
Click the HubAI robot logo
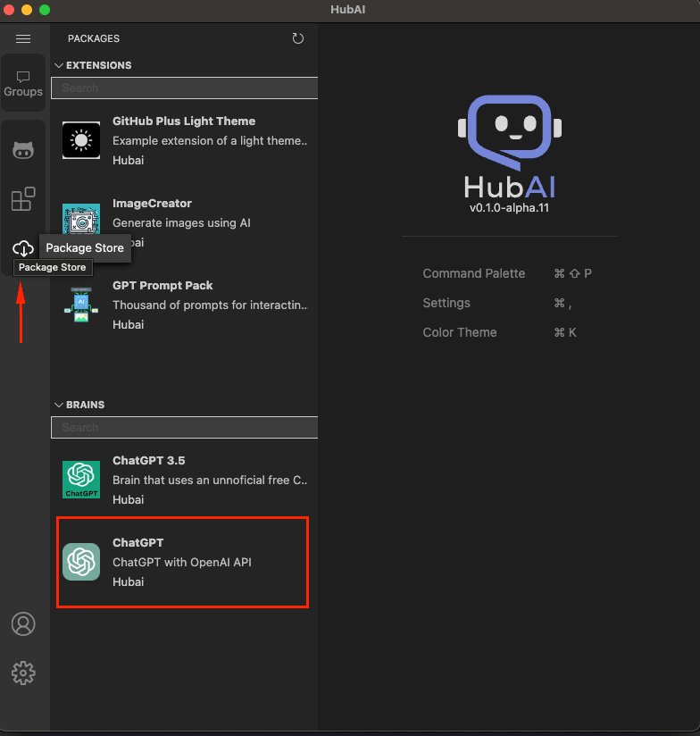click(510, 133)
